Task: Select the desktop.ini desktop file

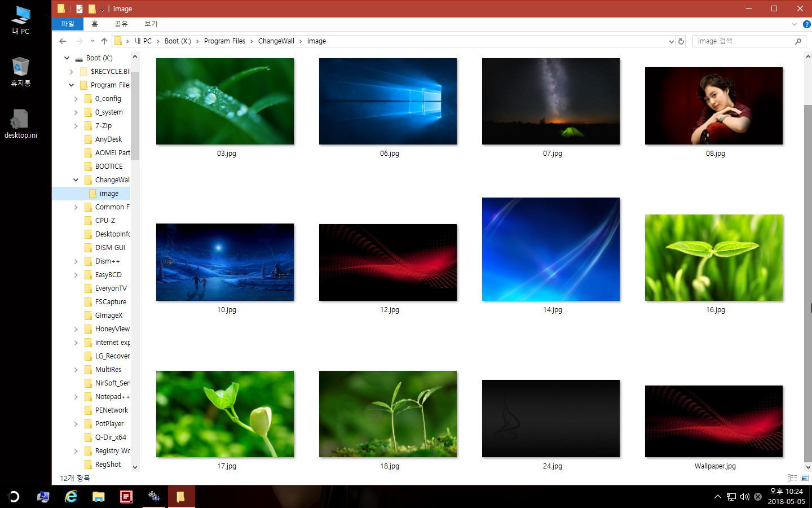Action: coord(21,124)
